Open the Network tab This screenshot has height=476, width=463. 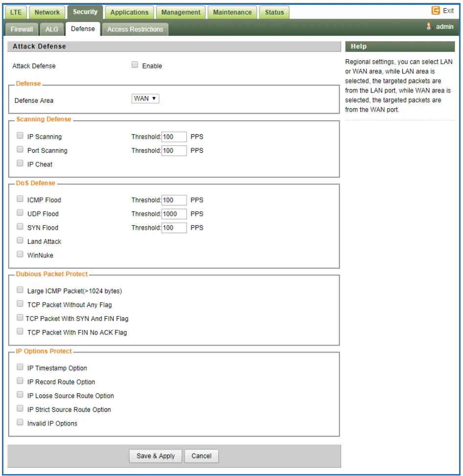click(47, 12)
